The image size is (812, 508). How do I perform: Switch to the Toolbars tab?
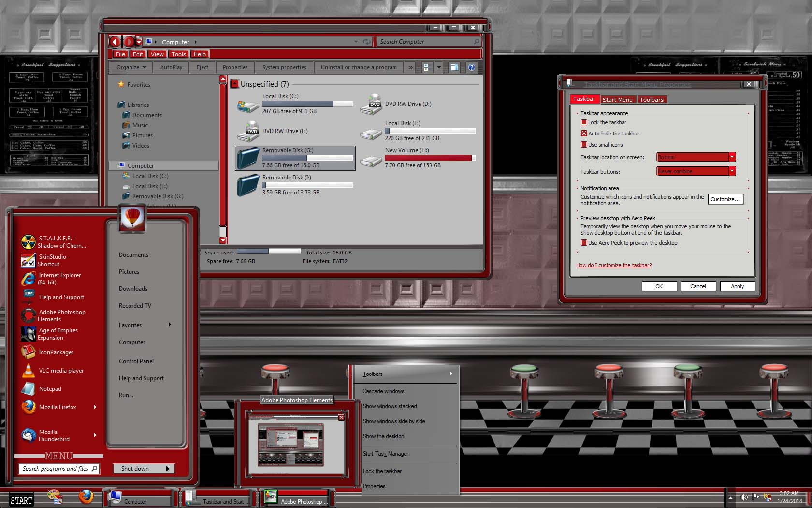tap(652, 99)
